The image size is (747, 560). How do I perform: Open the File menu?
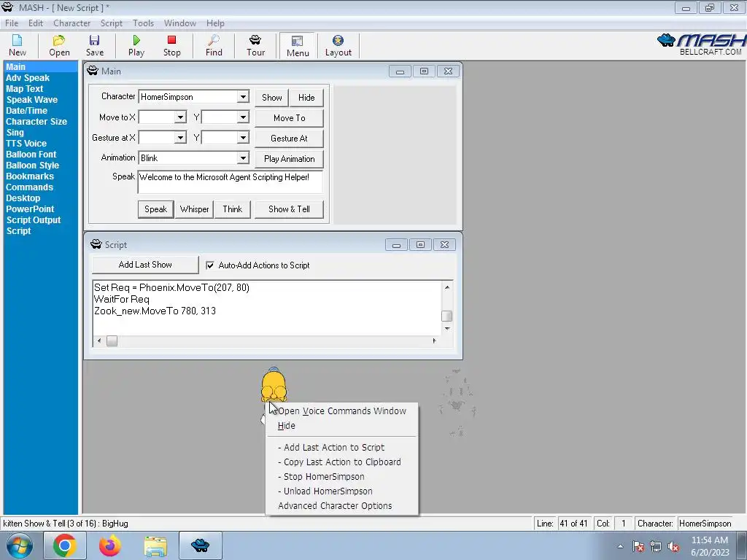pos(12,23)
